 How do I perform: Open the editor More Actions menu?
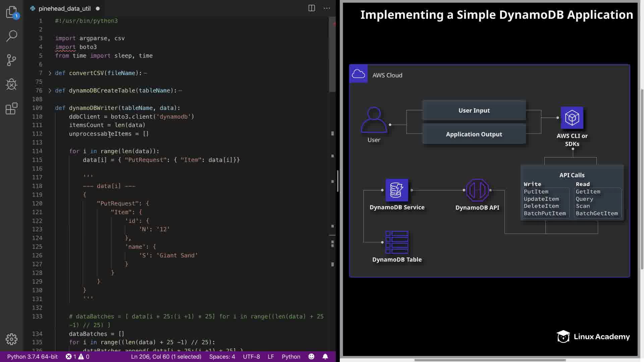click(327, 8)
